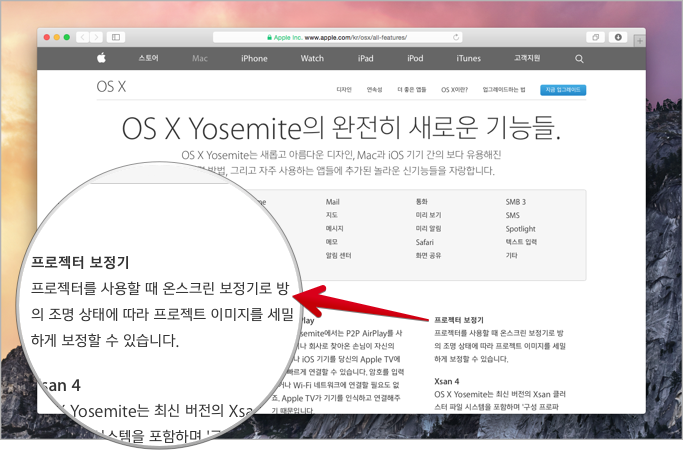Viewport: 683px width, 450px height.
Task: Open the 연속성 subnav link
Action: tap(374, 90)
